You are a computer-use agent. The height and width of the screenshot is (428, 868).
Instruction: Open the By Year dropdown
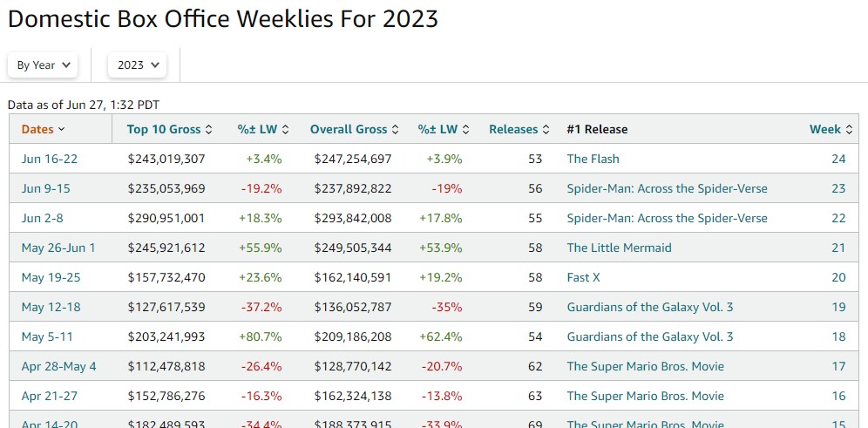(x=43, y=65)
